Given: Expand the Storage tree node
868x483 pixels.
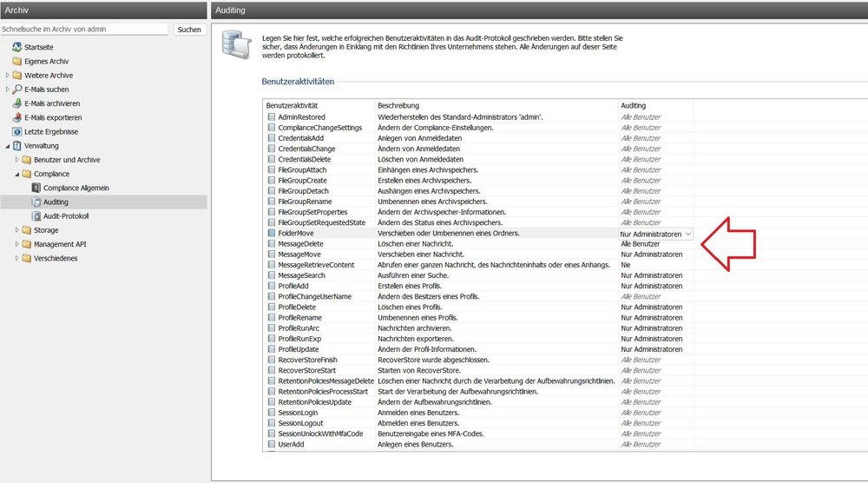Looking at the screenshot, I should [x=16, y=230].
